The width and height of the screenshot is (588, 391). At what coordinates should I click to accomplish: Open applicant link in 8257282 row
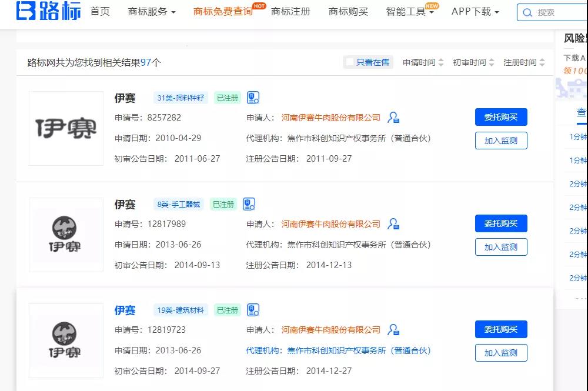pyautogui.click(x=330, y=118)
